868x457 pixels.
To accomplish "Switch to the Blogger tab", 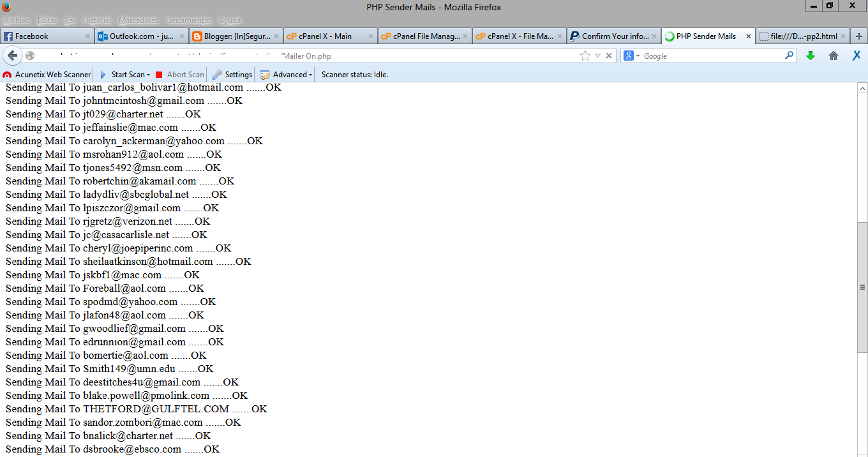I will click(236, 36).
